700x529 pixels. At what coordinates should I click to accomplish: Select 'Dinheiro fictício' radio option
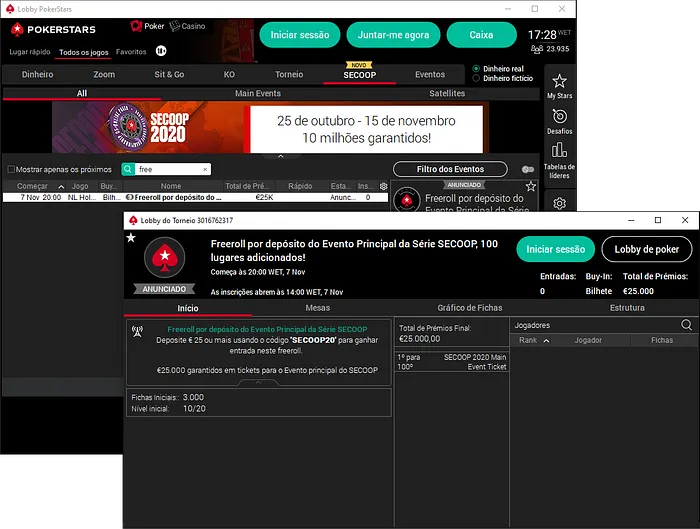tap(476, 78)
